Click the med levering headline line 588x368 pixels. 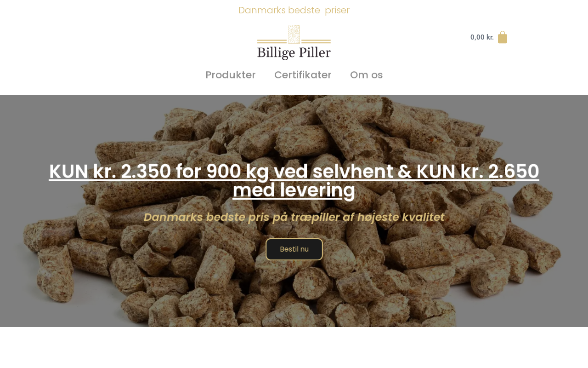(294, 190)
